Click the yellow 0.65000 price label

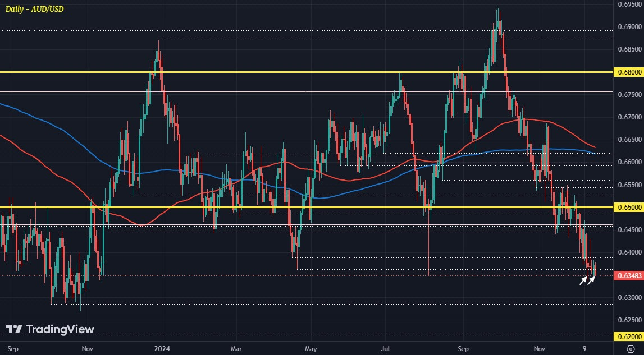(x=629, y=208)
